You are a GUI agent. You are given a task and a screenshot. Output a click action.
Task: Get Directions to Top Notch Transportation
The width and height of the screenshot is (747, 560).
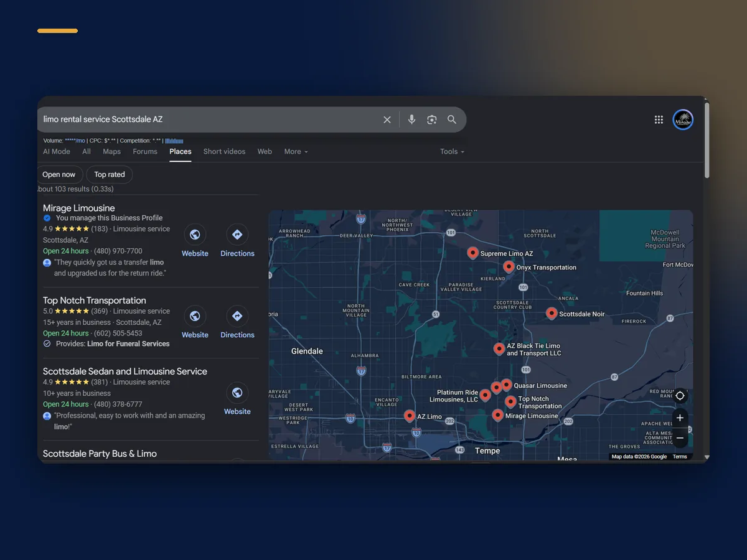[x=237, y=316]
